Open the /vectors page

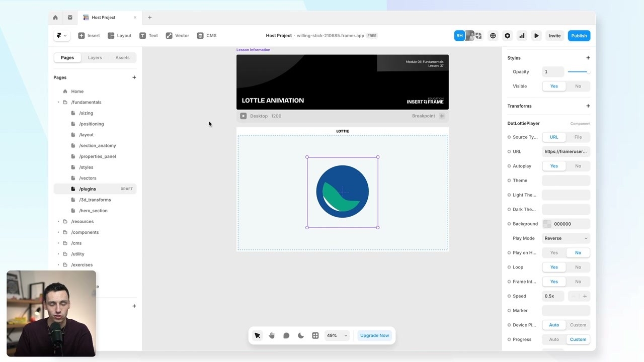[88, 178]
